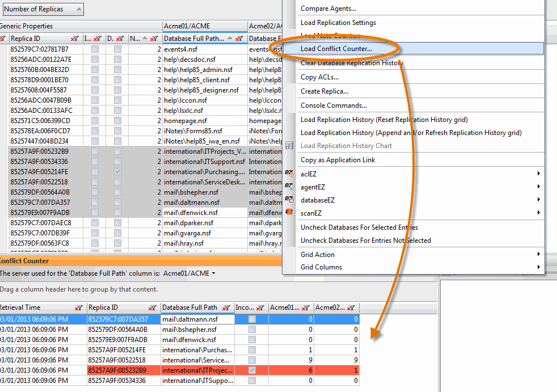This screenshot has height=392, width=557.
Task: Choose Compare Agents from the menu
Action: (328, 9)
